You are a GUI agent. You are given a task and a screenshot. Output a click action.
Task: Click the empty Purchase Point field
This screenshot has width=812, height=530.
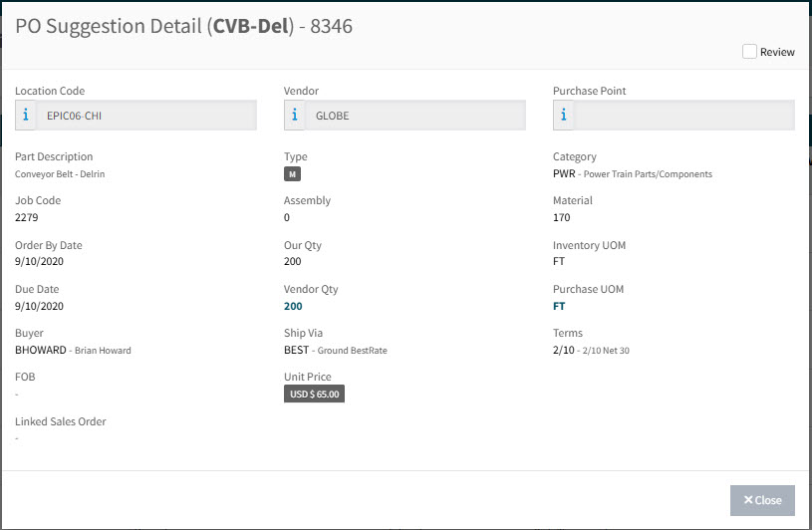684,116
